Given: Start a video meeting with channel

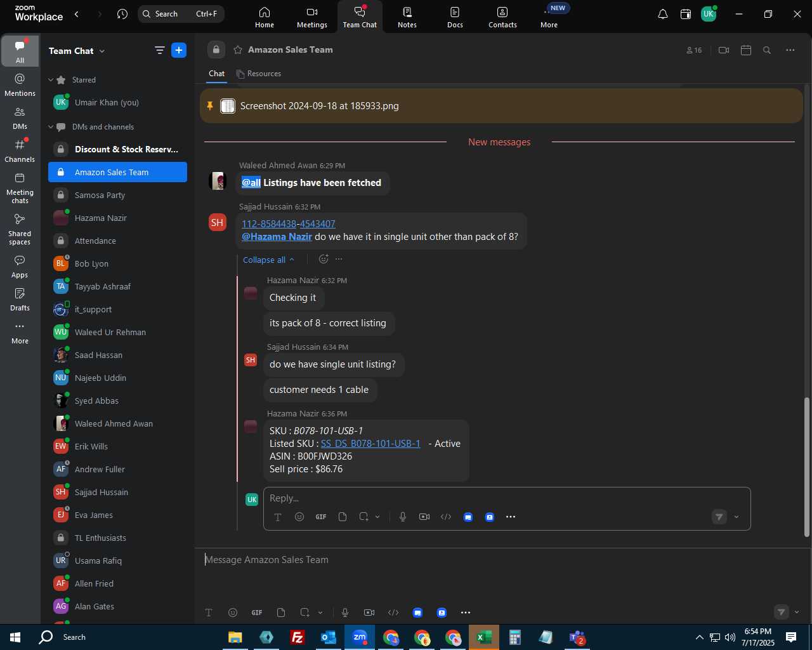Looking at the screenshot, I should pos(724,50).
